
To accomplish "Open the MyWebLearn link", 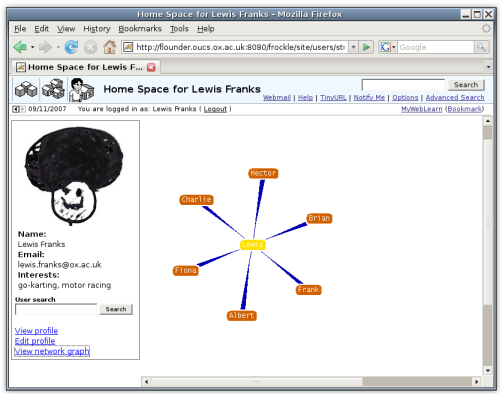I will (x=422, y=109).
